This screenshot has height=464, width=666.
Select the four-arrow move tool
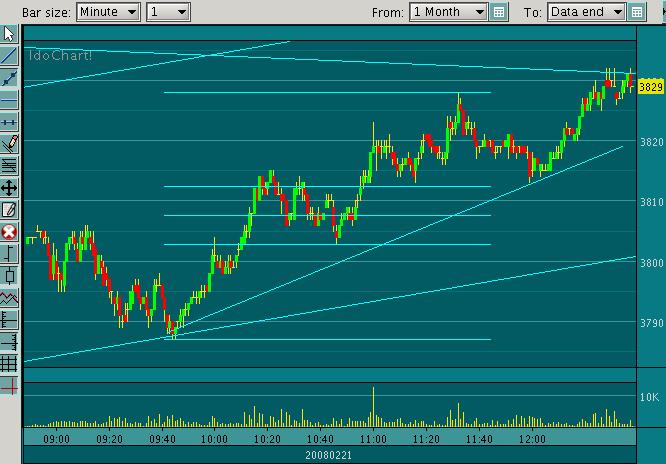[9, 188]
